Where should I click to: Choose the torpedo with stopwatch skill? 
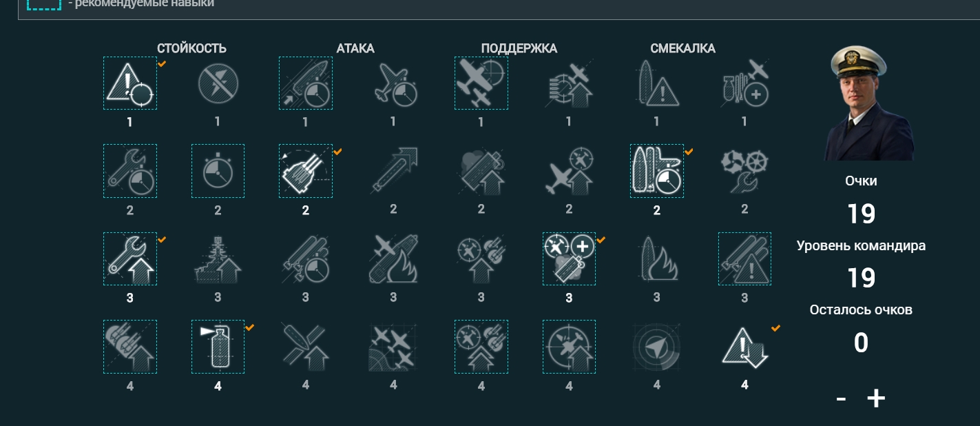[306, 83]
